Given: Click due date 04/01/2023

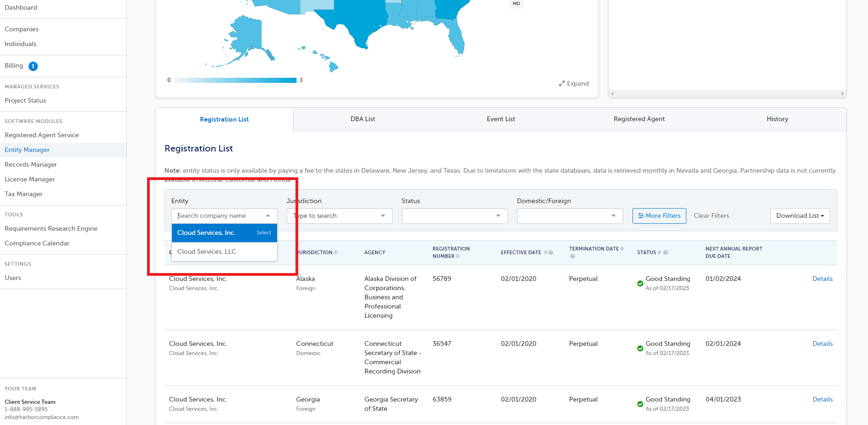Looking at the screenshot, I should 723,400.
